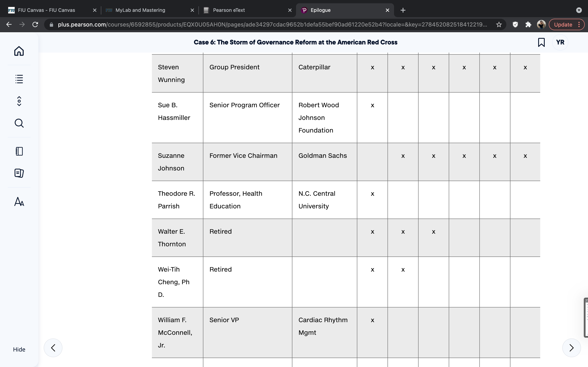This screenshot has height=367, width=588.
Task: Open text size display settings icon
Action: click(x=19, y=201)
